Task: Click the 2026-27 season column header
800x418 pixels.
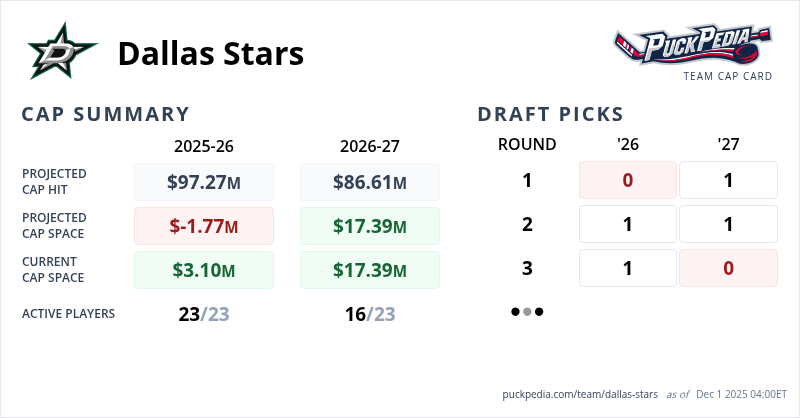Action: (370, 145)
